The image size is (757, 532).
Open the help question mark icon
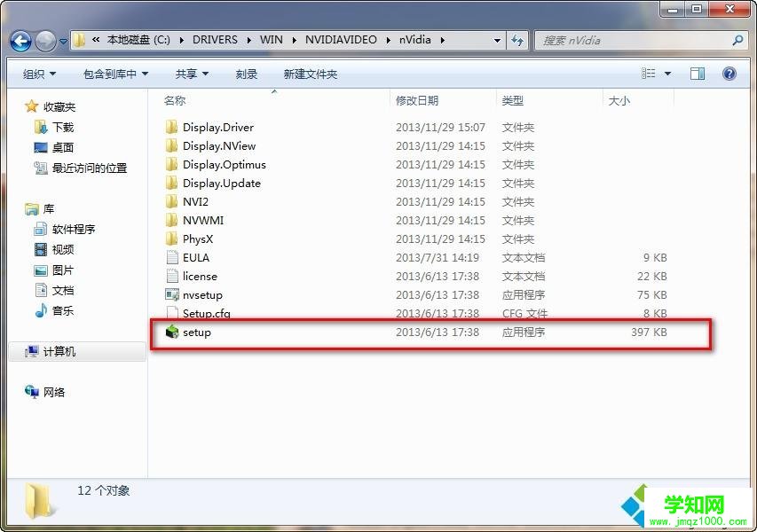click(729, 74)
